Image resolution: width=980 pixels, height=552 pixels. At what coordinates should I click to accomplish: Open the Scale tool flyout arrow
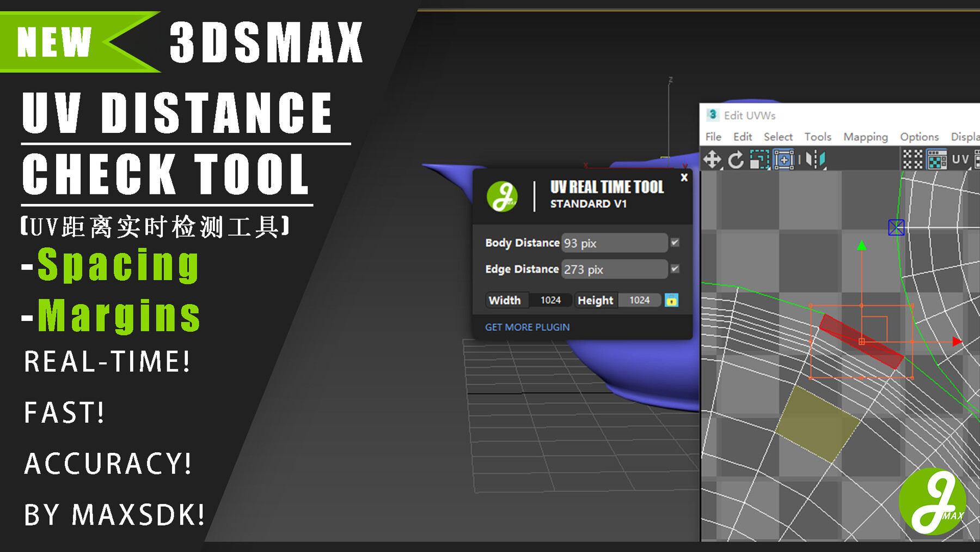(x=769, y=169)
